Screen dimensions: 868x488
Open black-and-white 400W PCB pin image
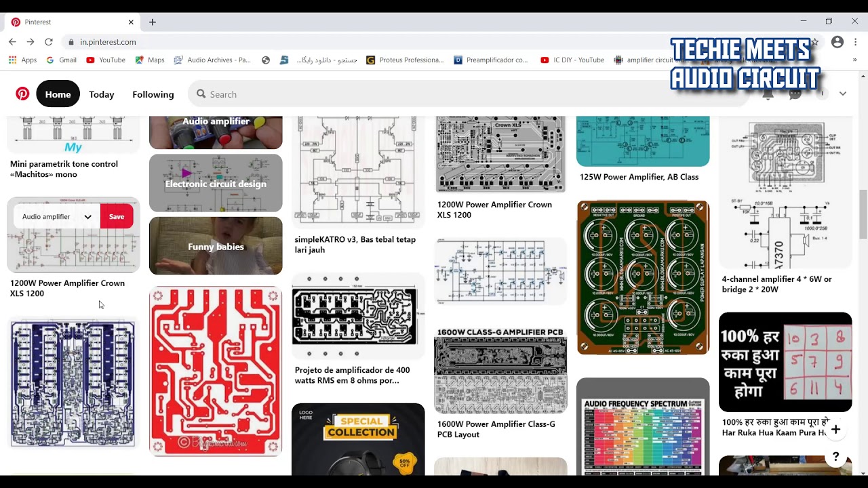point(358,317)
